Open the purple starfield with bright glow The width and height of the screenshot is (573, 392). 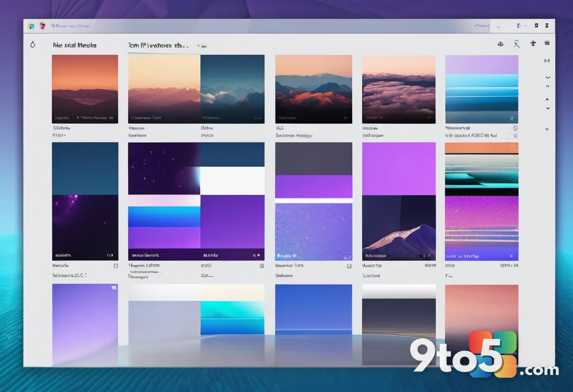[x=164, y=168]
